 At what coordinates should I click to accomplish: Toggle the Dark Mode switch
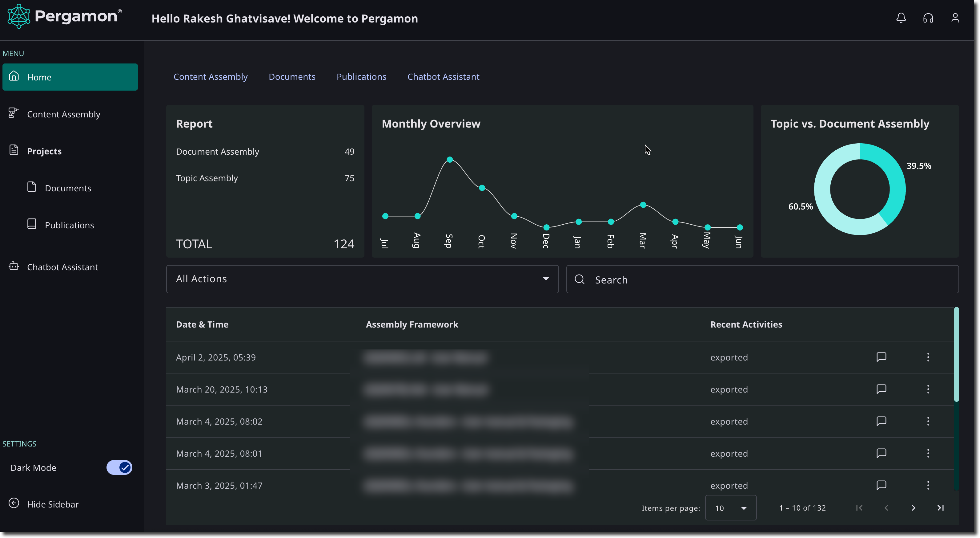[x=119, y=467]
